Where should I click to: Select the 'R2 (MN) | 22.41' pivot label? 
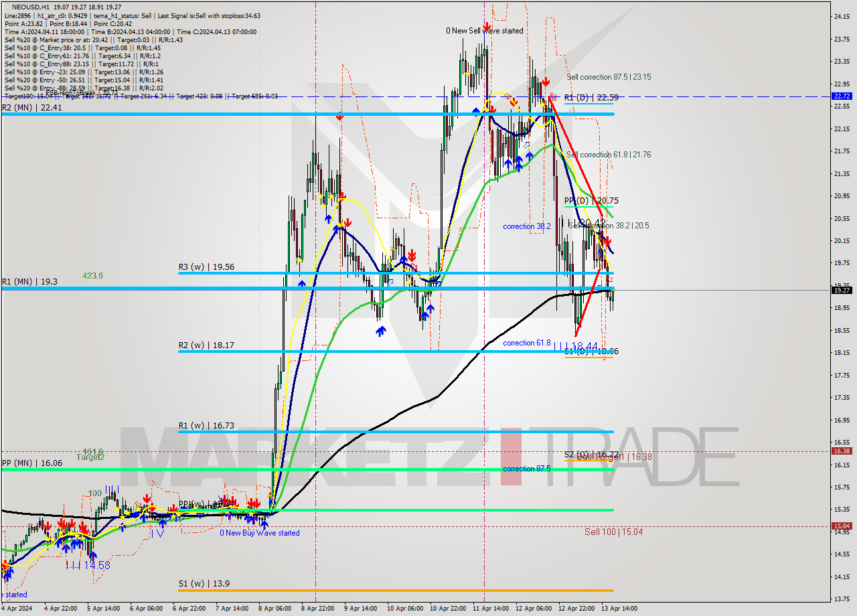click(x=31, y=107)
